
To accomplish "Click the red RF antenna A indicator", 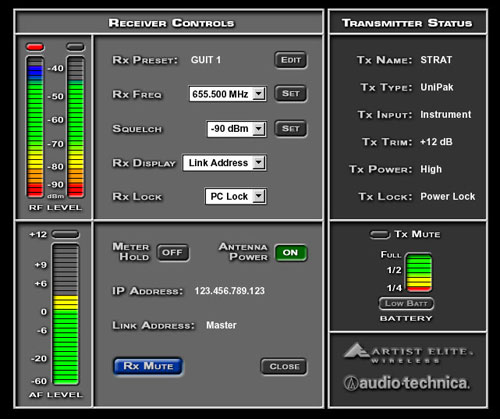I will 35,47.
